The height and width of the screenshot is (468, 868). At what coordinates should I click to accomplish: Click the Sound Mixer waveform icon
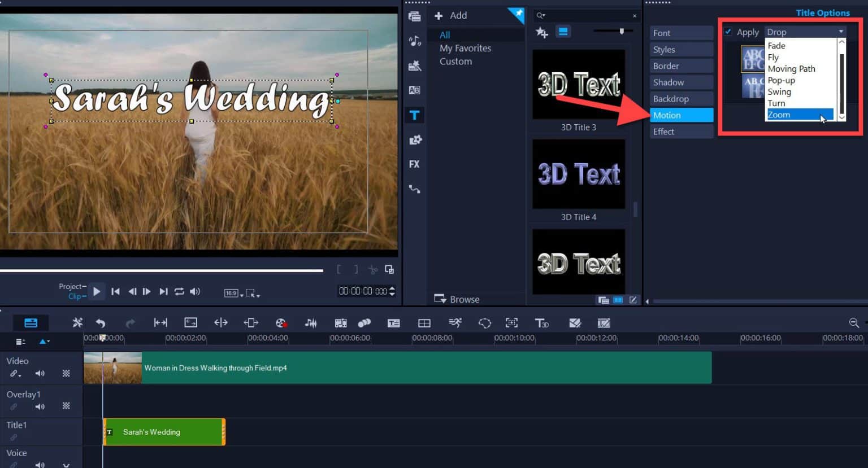point(310,322)
